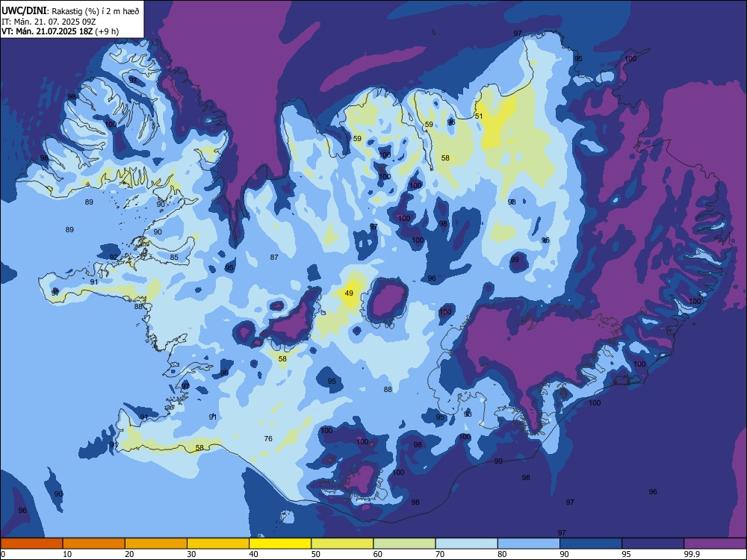Click the legend scale label '50'

click(316, 554)
